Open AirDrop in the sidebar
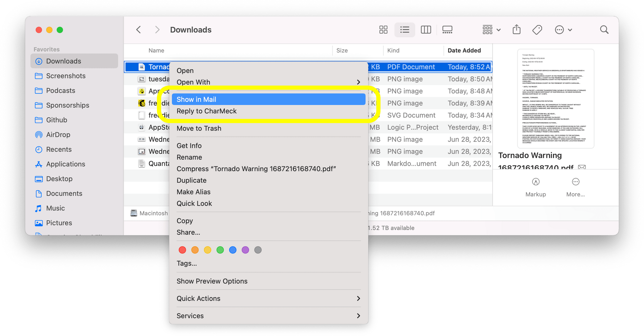 pyautogui.click(x=58, y=135)
